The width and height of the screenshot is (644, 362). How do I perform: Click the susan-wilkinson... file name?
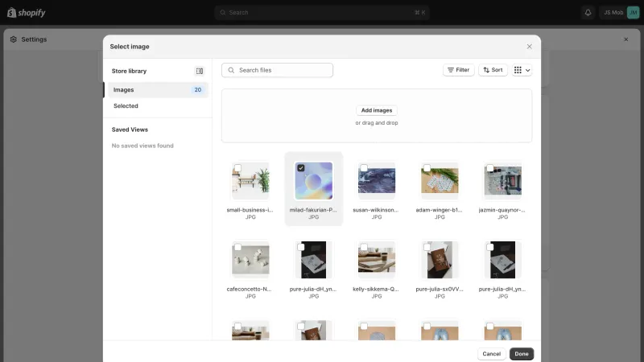(x=376, y=210)
